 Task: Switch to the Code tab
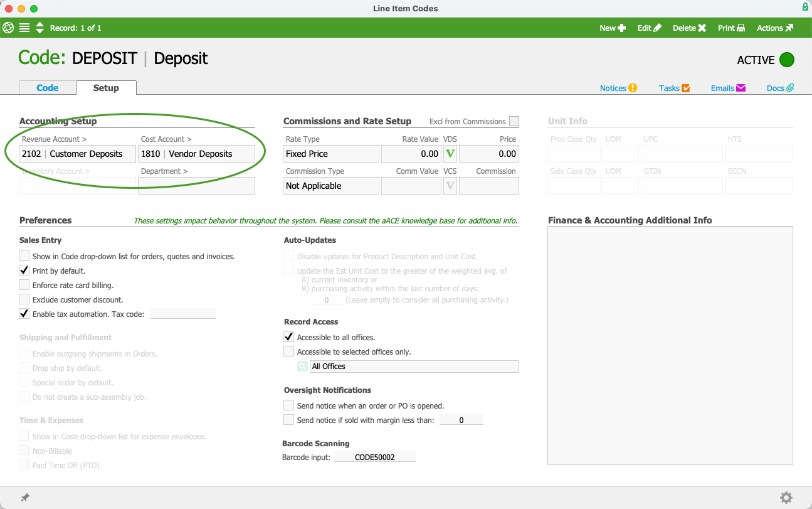[48, 88]
